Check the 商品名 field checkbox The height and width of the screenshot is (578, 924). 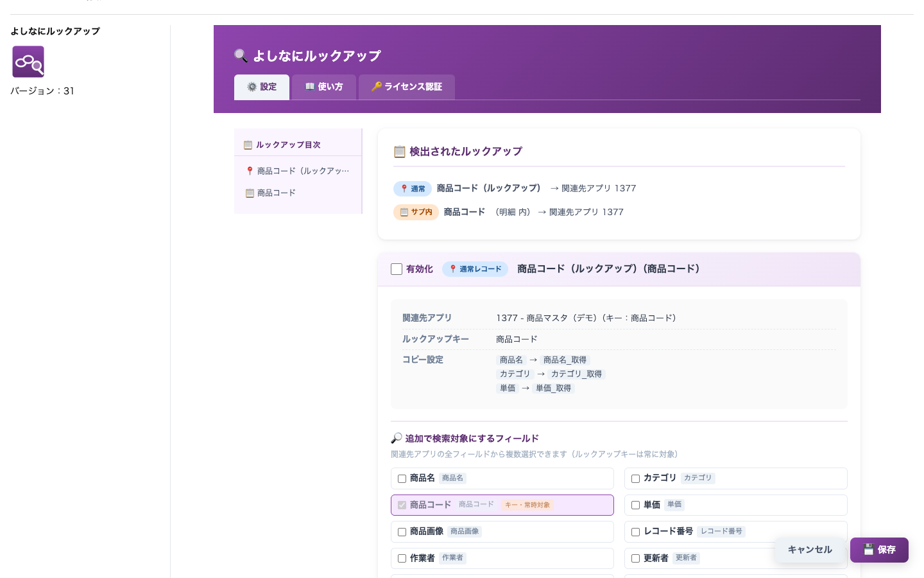click(402, 478)
